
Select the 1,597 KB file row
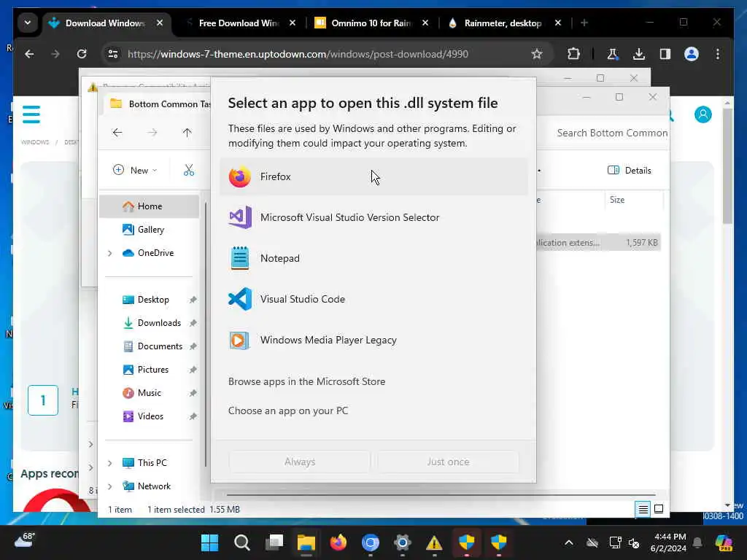tap(598, 242)
